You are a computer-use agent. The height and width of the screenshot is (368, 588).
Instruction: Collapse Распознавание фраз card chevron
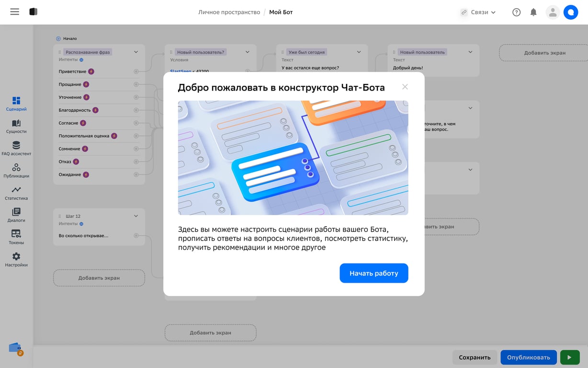136,52
